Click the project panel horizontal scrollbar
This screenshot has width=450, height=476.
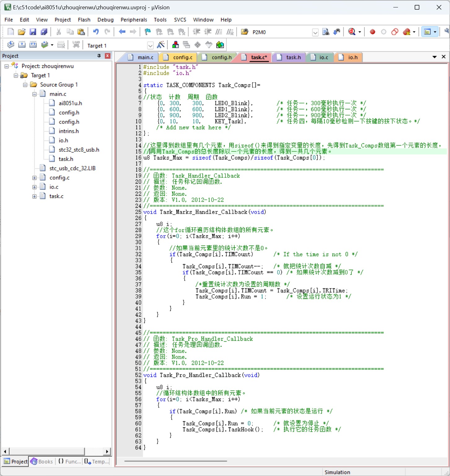point(46,452)
